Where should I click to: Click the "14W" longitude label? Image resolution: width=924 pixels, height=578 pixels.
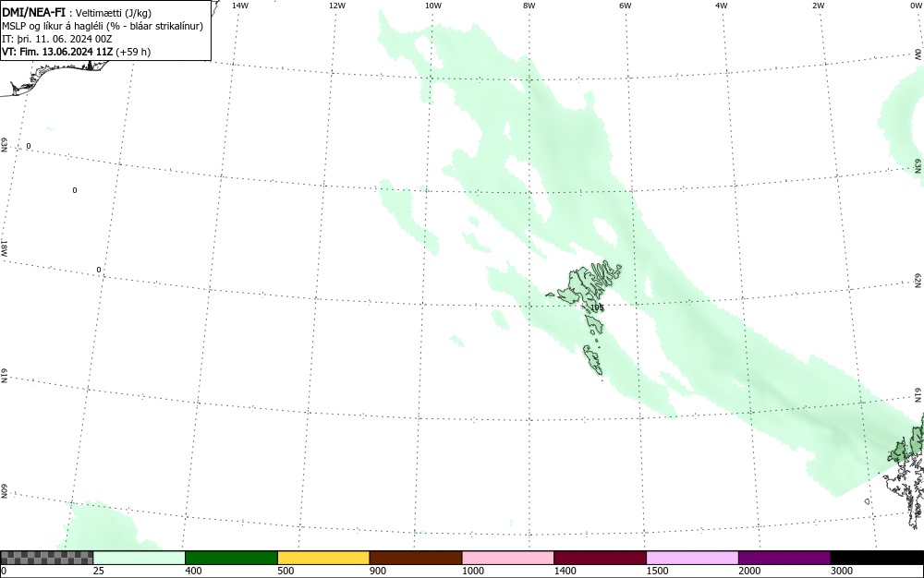(x=240, y=6)
